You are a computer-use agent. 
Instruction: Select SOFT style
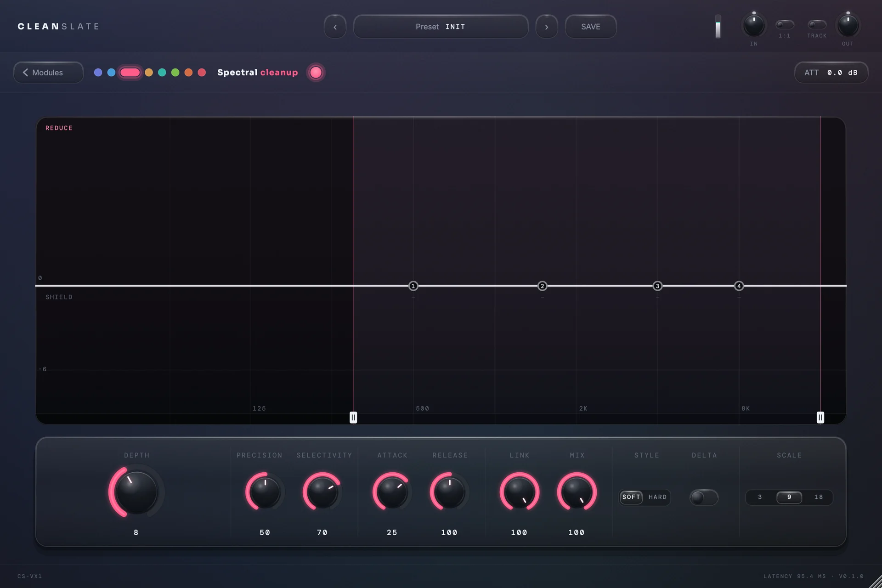[631, 497]
